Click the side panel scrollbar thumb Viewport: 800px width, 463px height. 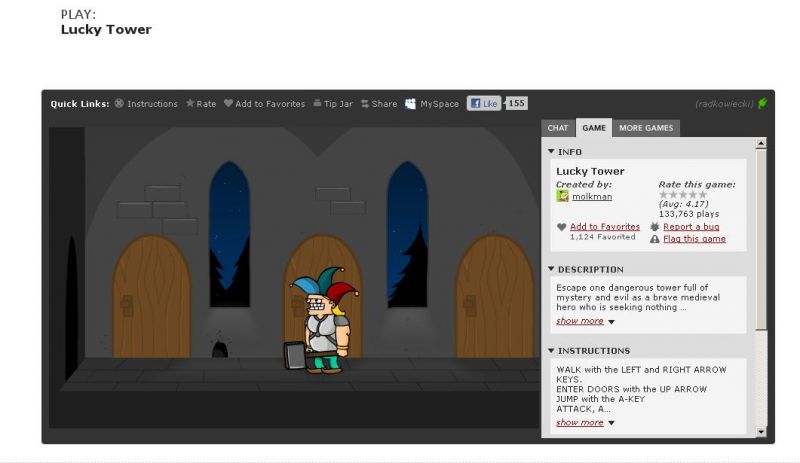pyautogui.click(x=761, y=240)
